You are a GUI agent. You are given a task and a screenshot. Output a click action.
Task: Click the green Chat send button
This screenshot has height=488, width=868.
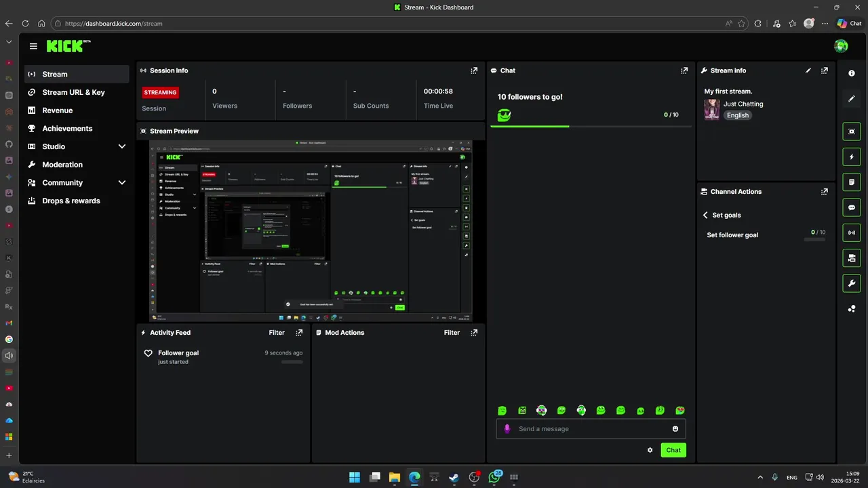[x=673, y=450]
